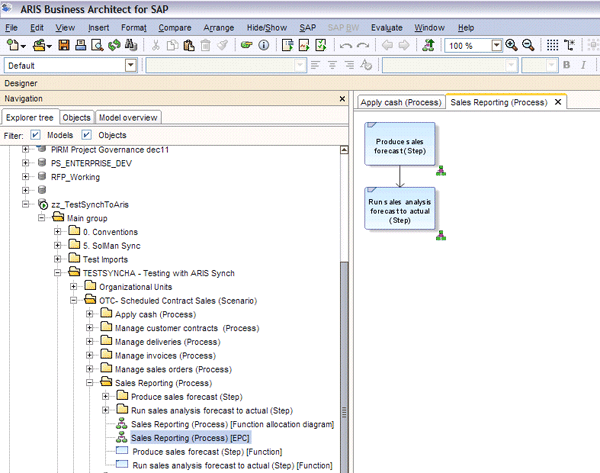This screenshot has width=600, height=473.
Task: Click the clipboard Paste icon
Action: [189, 45]
